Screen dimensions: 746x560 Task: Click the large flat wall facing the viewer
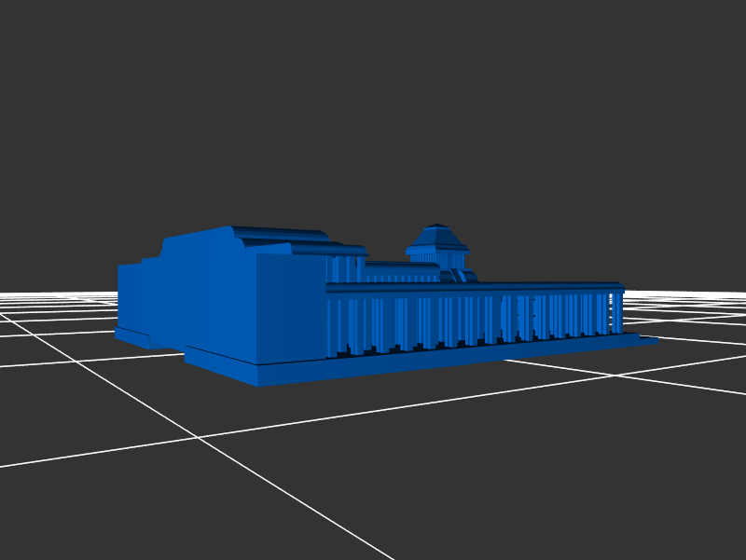(x=291, y=309)
